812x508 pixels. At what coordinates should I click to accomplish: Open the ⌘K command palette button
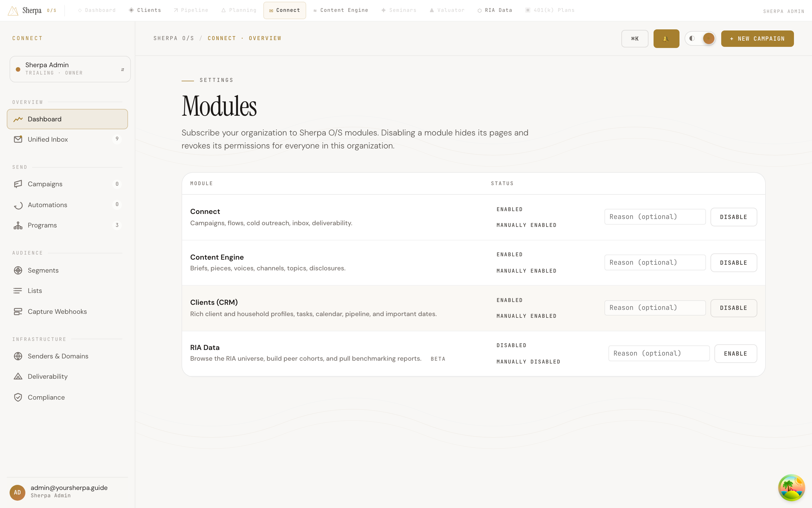634,39
